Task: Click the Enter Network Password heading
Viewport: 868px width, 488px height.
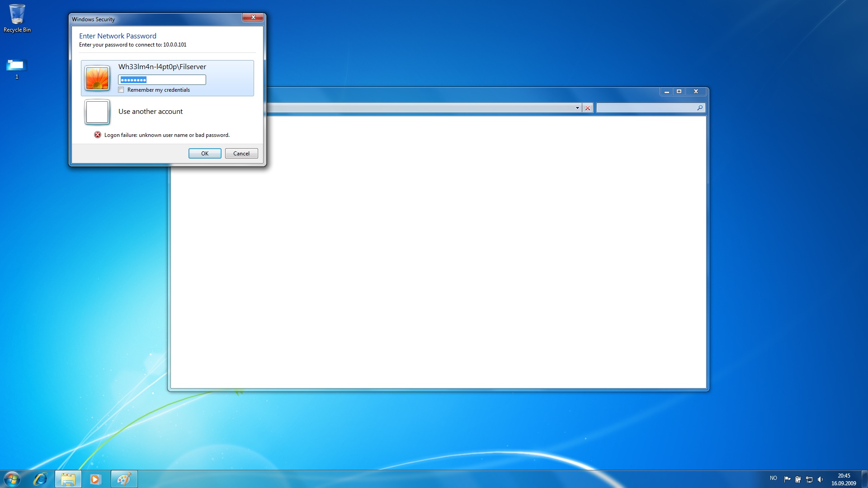Action: (x=118, y=36)
